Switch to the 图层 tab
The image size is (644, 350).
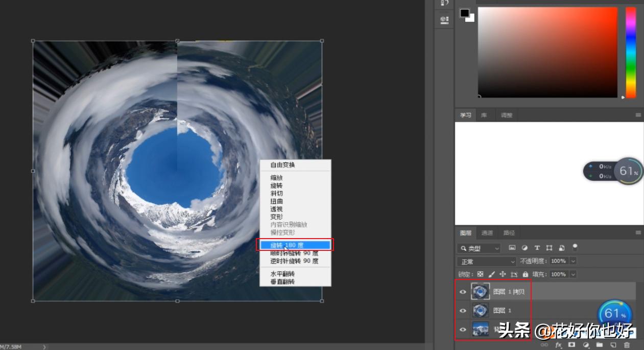pos(466,233)
